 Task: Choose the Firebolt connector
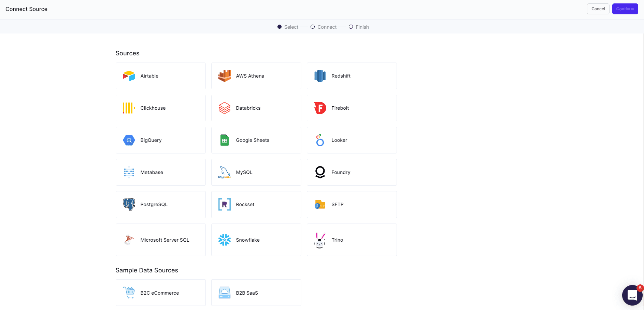(x=352, y=108)
